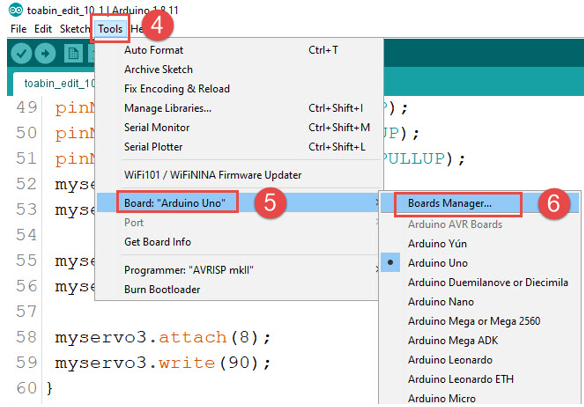Select Get Board Info

(238, 242)
